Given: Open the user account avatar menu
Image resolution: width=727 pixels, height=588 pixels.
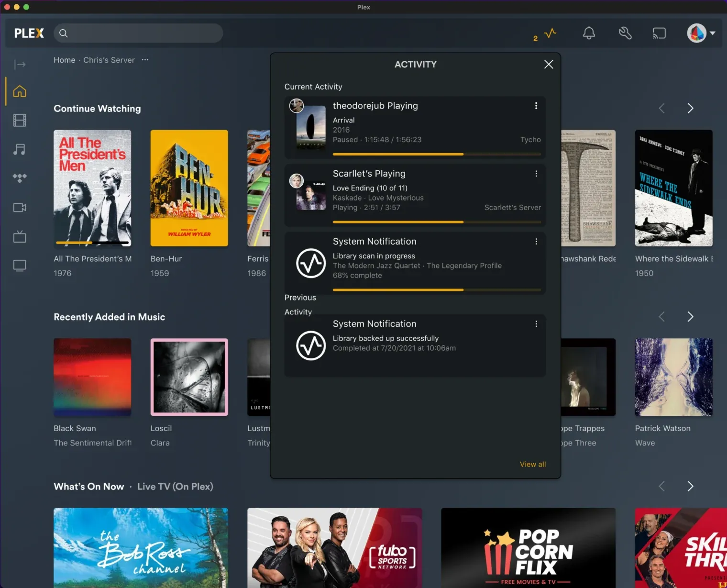Looking at the screenshot, I should [701, 33].
